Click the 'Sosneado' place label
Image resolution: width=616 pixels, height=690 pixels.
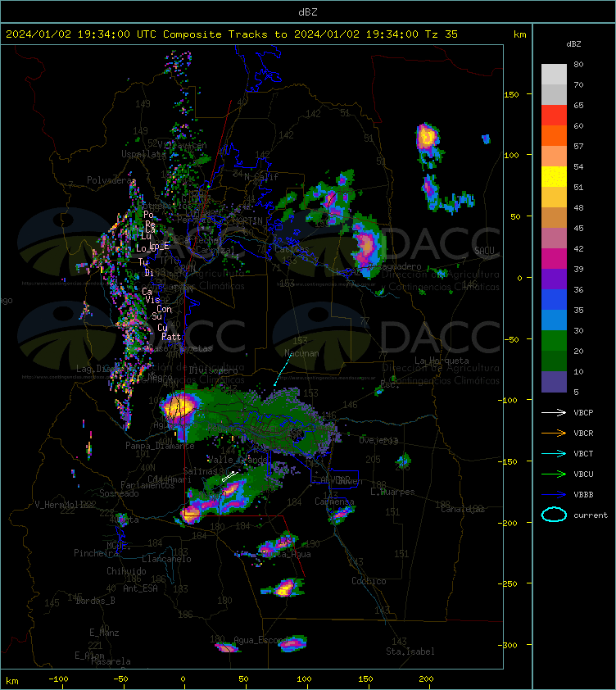point(120,493)
